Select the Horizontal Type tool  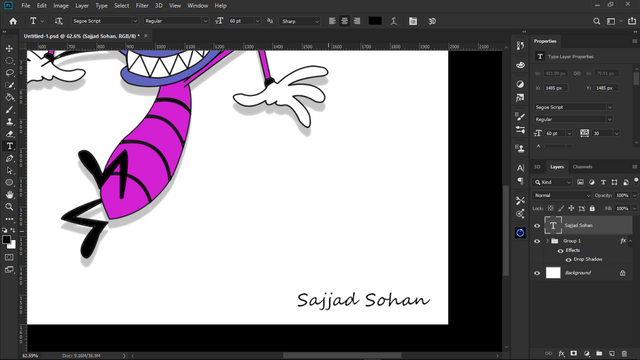pos(9,146)
